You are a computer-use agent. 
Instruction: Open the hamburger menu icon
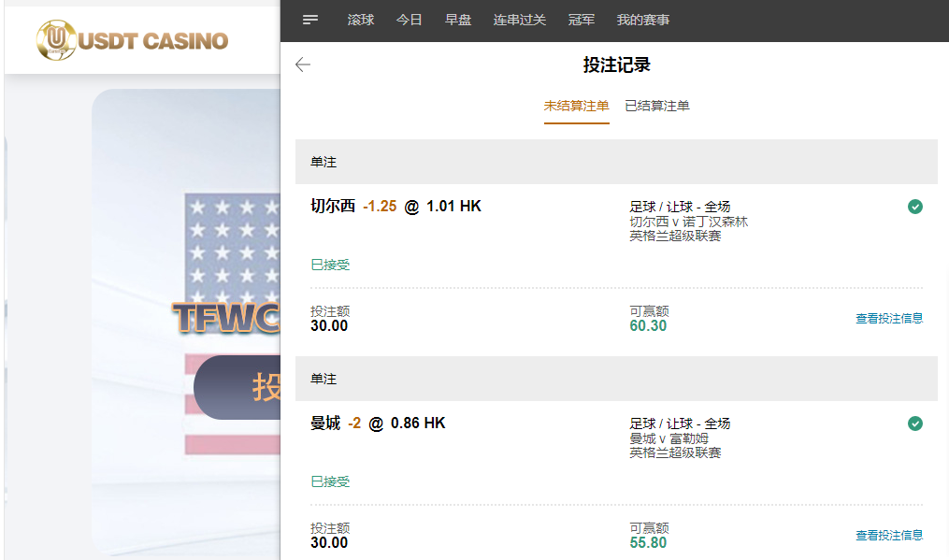pos(310,20)
